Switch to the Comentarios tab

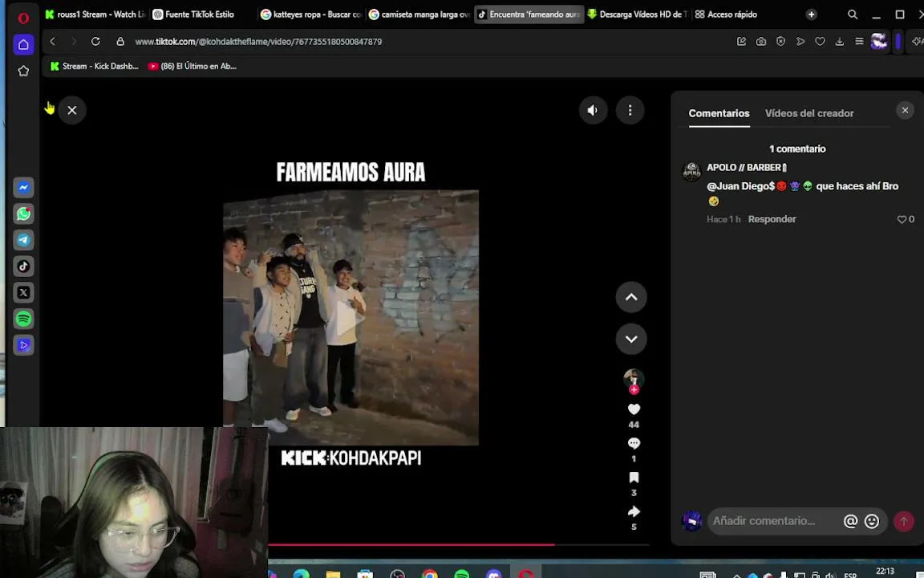[719, 113]
